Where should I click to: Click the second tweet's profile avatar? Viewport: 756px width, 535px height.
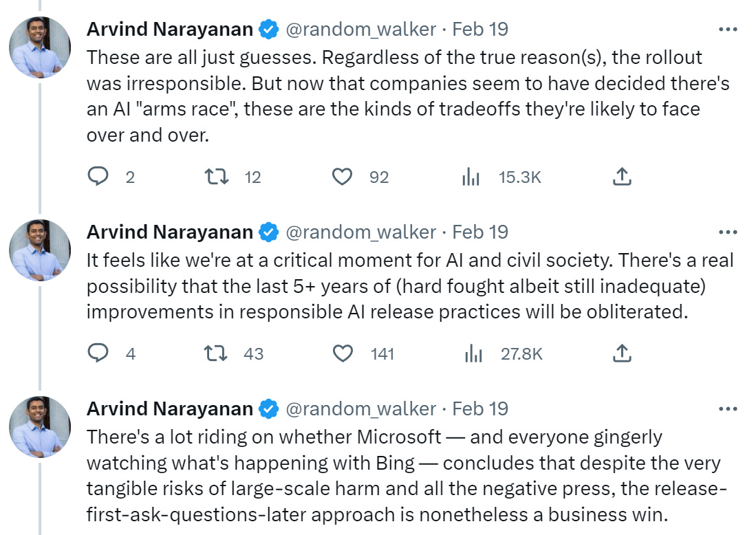point(39,250)
